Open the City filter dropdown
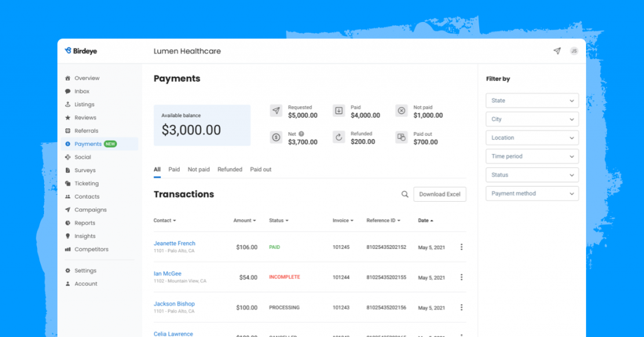 click(532, 119)
